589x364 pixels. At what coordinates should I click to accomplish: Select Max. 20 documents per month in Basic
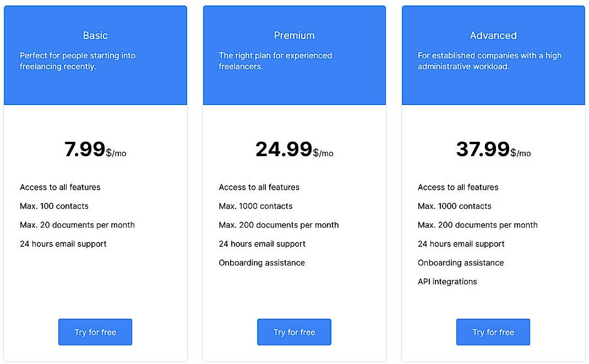[x=77, y=225]
